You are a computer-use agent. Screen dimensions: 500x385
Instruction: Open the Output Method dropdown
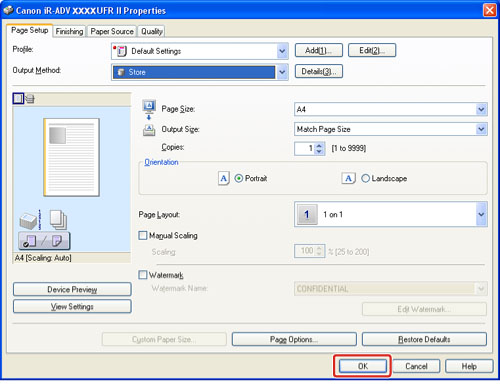282,72
